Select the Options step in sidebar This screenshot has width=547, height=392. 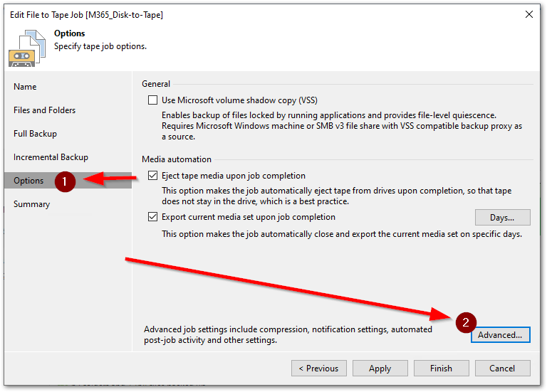(x=28, y=181)
